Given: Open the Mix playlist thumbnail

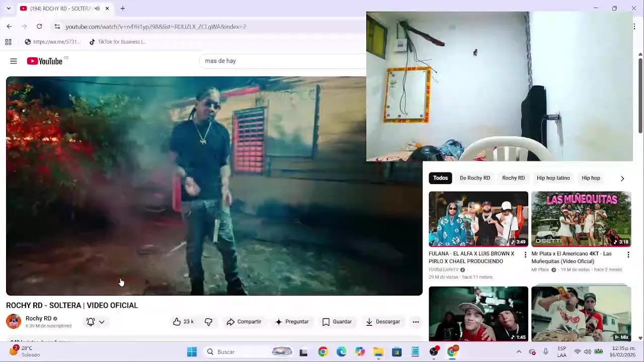Looking at the screenshot, I should tap(581, 314).
